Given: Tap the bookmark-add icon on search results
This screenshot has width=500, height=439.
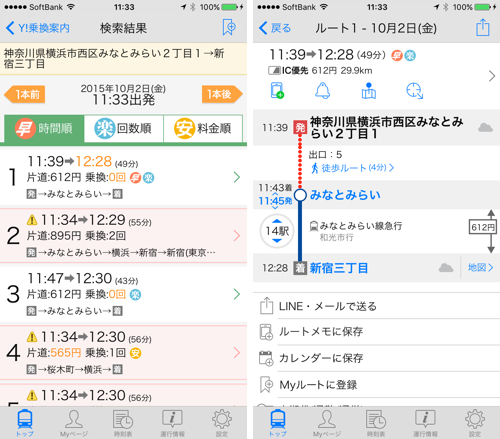Looking at the screenshot, I should coord(229,27).
